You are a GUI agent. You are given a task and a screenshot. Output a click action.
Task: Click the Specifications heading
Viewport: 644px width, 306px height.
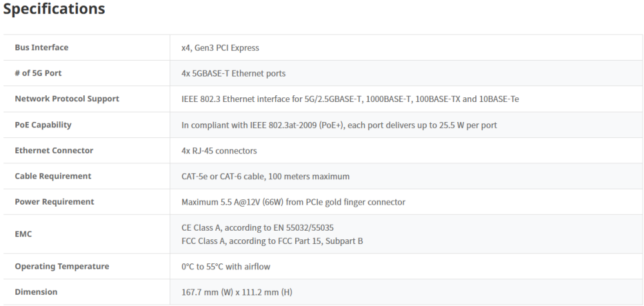pos(54,9)
